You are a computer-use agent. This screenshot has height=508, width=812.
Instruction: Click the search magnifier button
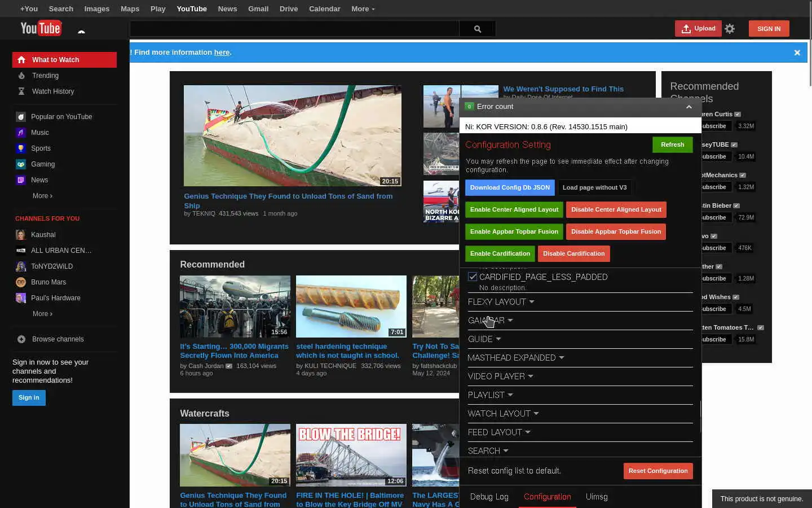[x=478, y=29]
